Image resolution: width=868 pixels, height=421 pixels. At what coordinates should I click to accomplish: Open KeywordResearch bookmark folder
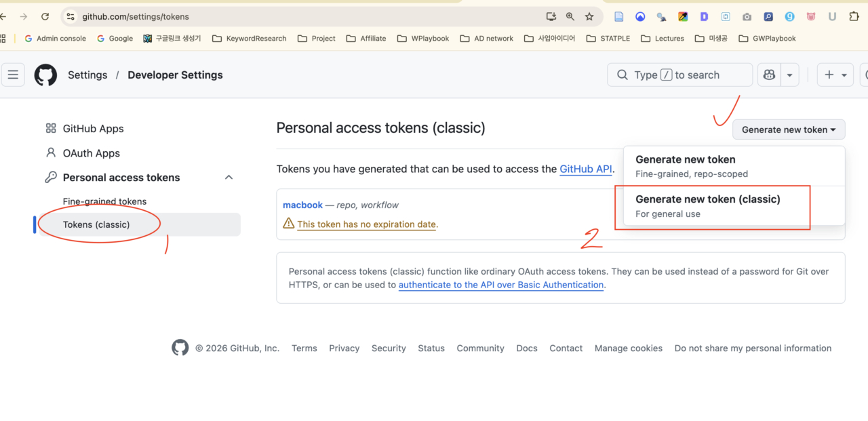[250, 39]
